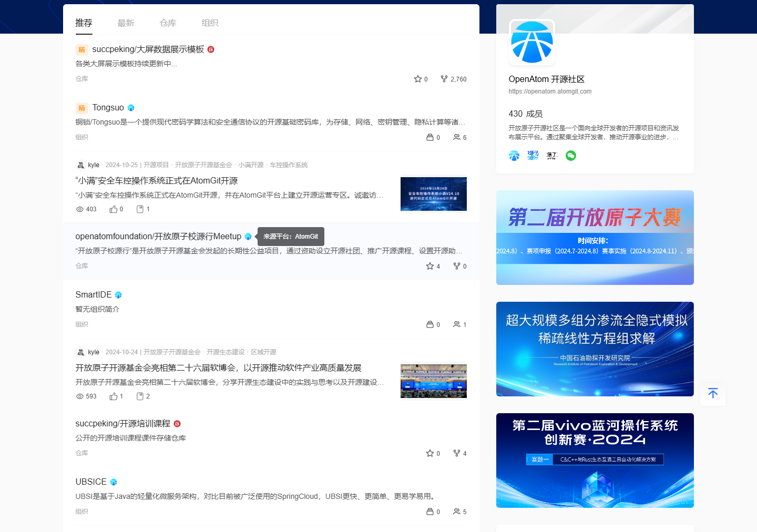The image size is (757, 532).
Task: Click the AtomGit icon beside 开放原子校源行Meetup
Action: tap(248, 237)
